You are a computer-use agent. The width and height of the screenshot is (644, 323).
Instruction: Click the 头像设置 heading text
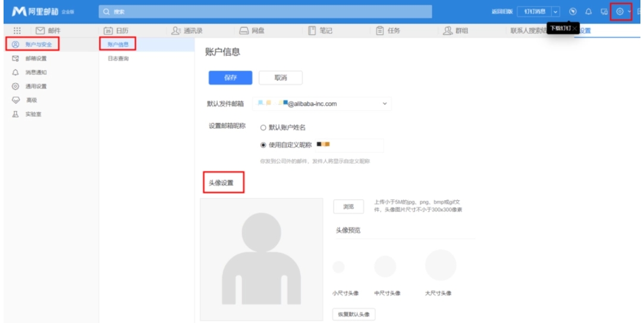(x=221, y=183)
